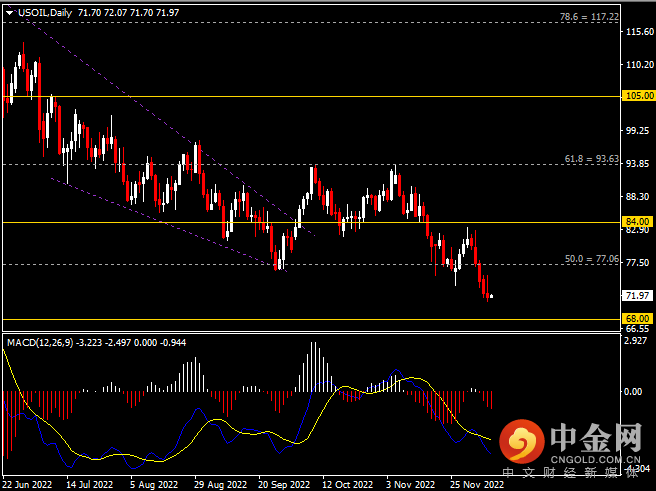Select the 22 Jun 2022 date marker
This screenshot has height=491, width=656.
point(30,483)
